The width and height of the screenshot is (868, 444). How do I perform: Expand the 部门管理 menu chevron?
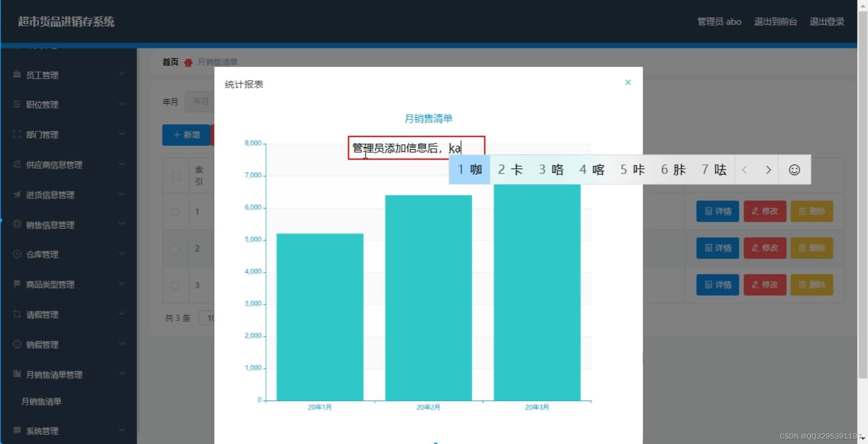pyautogui.click(x=122, y=134)
